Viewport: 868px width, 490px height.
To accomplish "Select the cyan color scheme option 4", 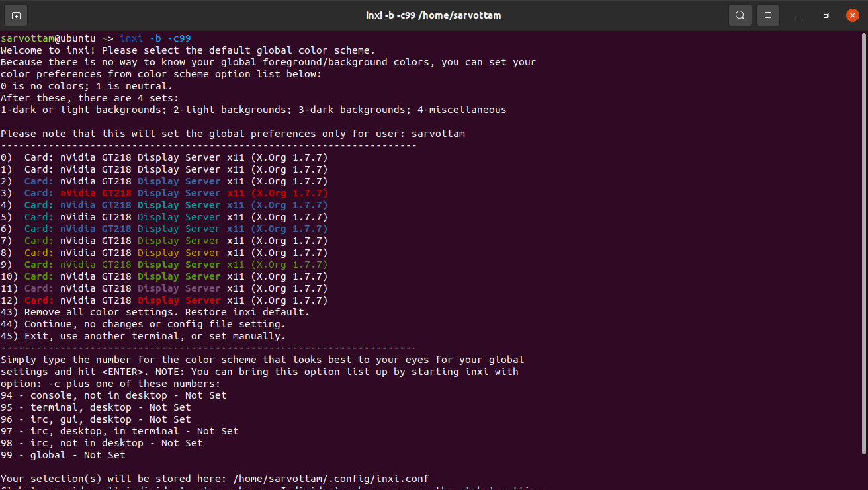I will click(x=164, y=205).
